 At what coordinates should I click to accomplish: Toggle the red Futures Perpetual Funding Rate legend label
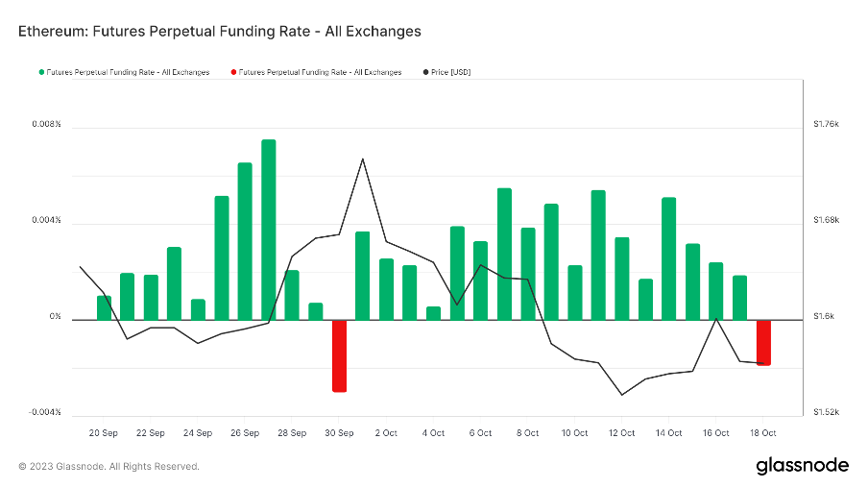tap(320, 72)
